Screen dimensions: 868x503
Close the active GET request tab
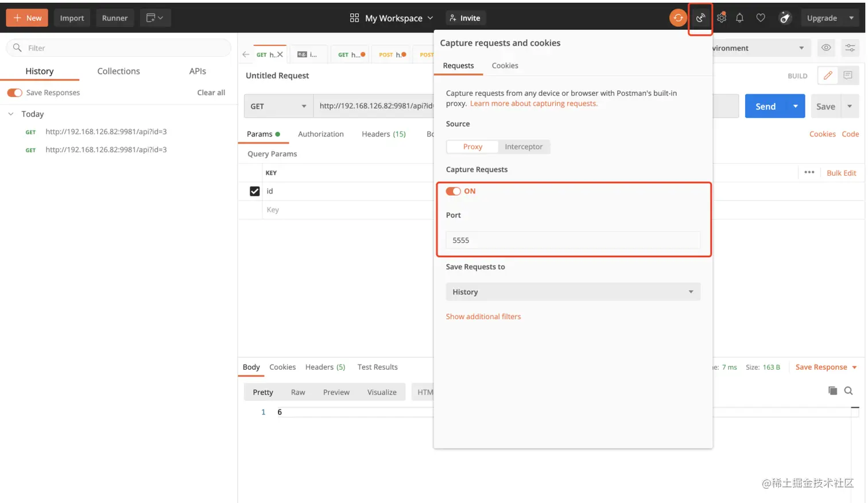tap(280, 55)
